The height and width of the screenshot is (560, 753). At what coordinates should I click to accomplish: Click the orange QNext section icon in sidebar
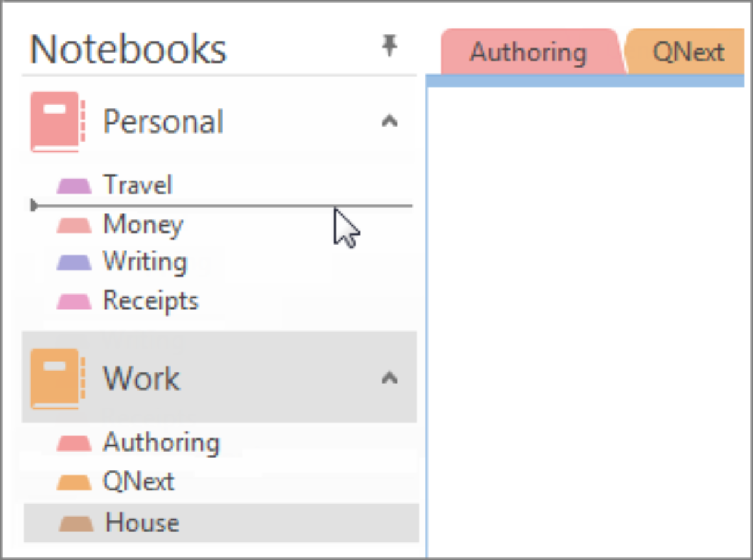pyautogui.click(x=74, y=482)
